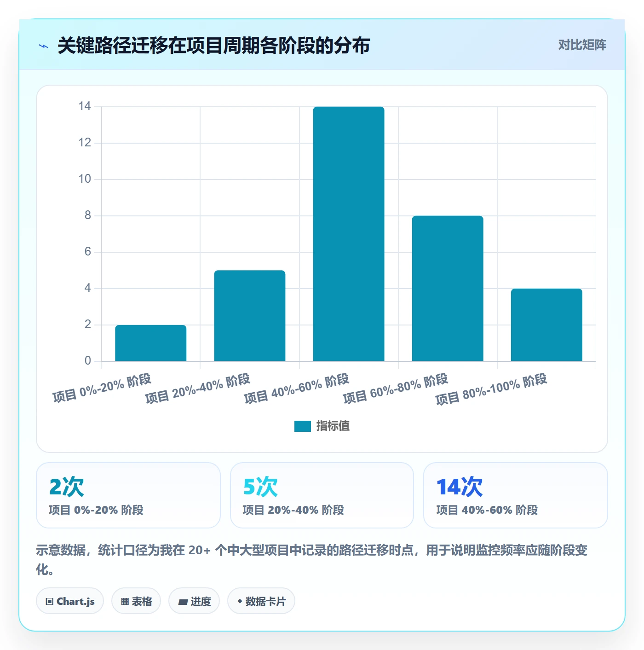
Task: Click the x-axis label 项目 60%-80% 阶段
Action: point(396,389)
